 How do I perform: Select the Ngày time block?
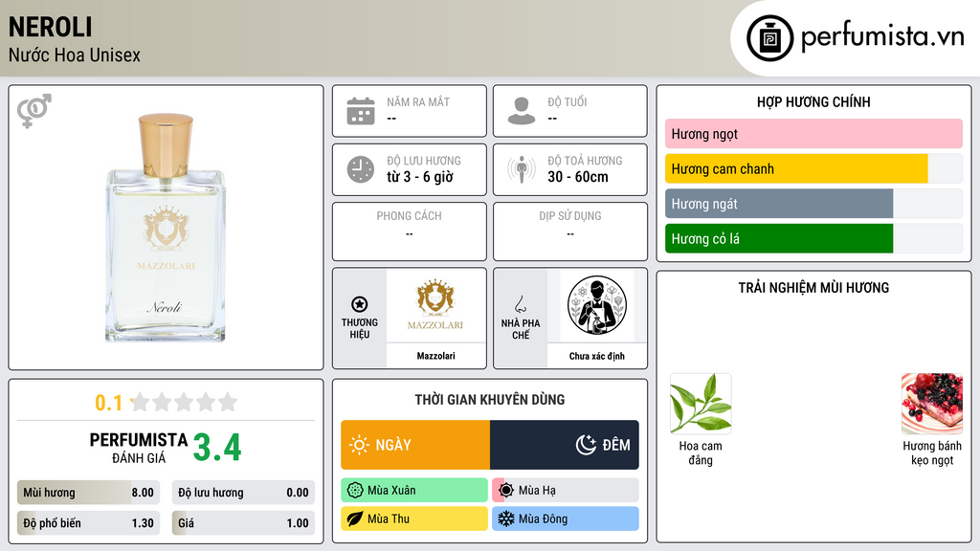(415, 445)
